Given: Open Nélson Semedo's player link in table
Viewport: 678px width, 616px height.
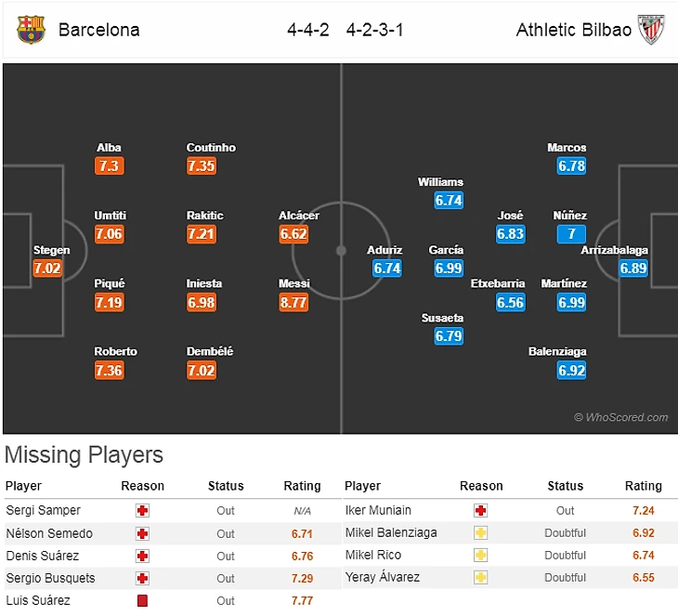Looking at the screenshot, I should point(49,533).
